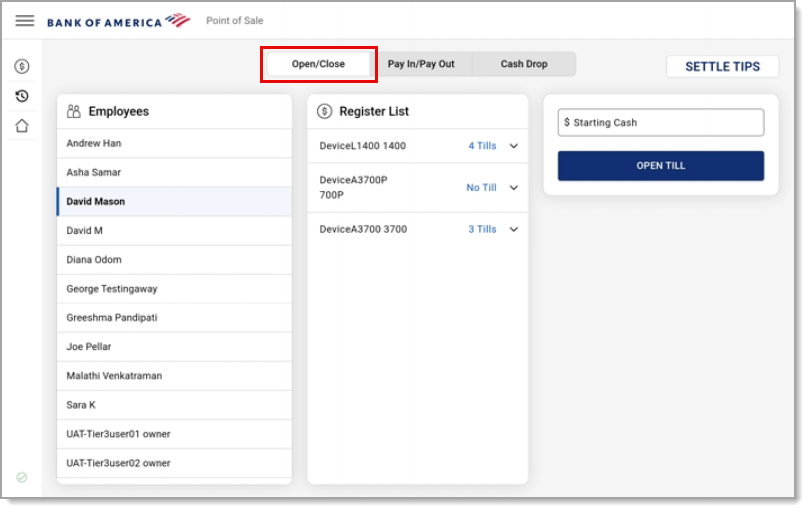Select employee David M

pos(174,230)
